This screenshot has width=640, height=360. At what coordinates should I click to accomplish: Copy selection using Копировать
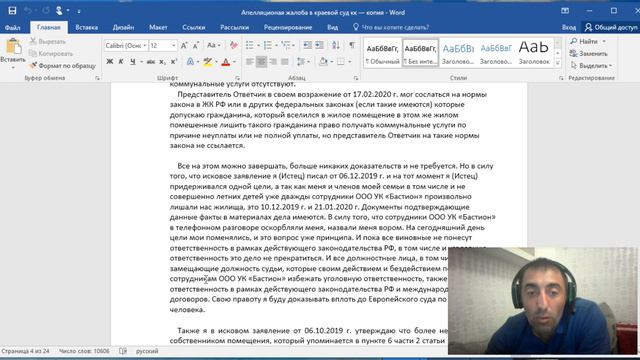click(51, 53)
